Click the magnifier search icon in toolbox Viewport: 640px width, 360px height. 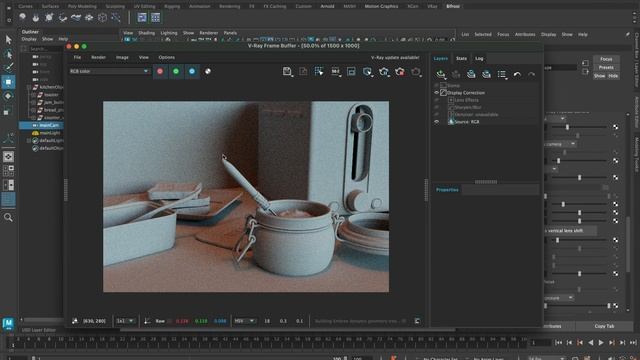[x=8, y=218]
